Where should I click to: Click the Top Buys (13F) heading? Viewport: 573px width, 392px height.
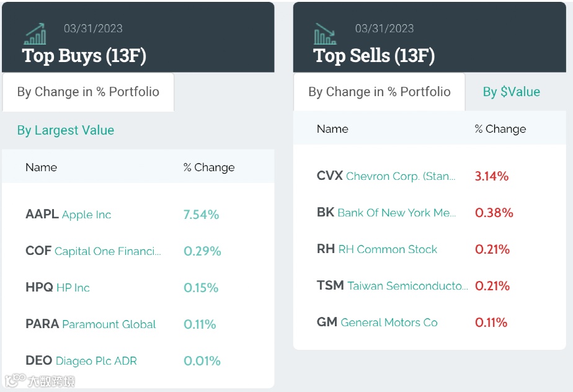pyautogui.click(x=84, y=56)
